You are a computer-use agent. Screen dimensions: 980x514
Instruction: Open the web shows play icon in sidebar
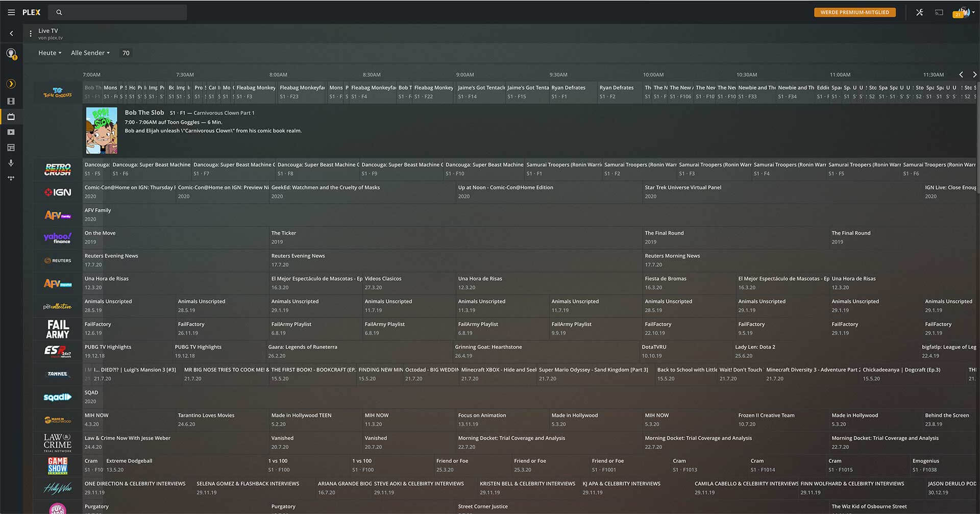pyautogui.click(x=11, y=132)
